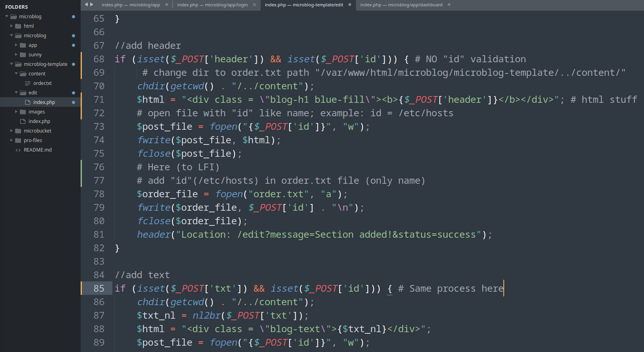Switch to the microblog/app/dashboard tab

[x=401, y=5]
